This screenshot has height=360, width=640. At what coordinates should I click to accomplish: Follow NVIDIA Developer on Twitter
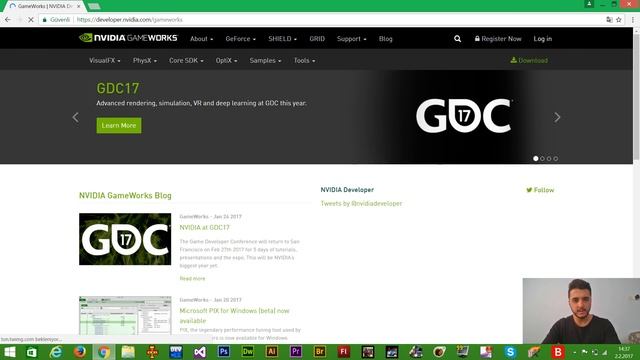[540, 190]
